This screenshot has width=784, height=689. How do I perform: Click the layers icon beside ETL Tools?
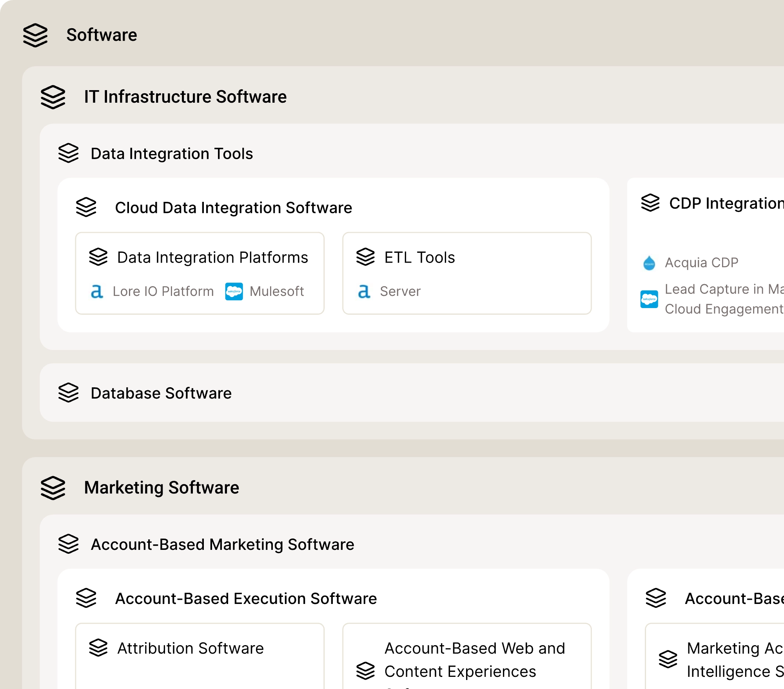(x=366, y=257)
